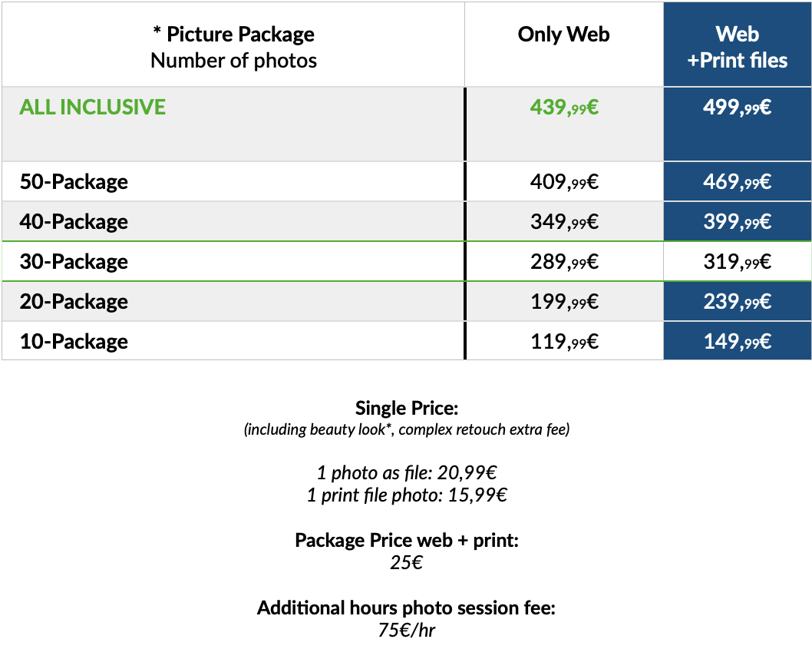Click the 439,99€ Only Web price
The width and height of the screenshot is (812, 659).
[564, 108]
